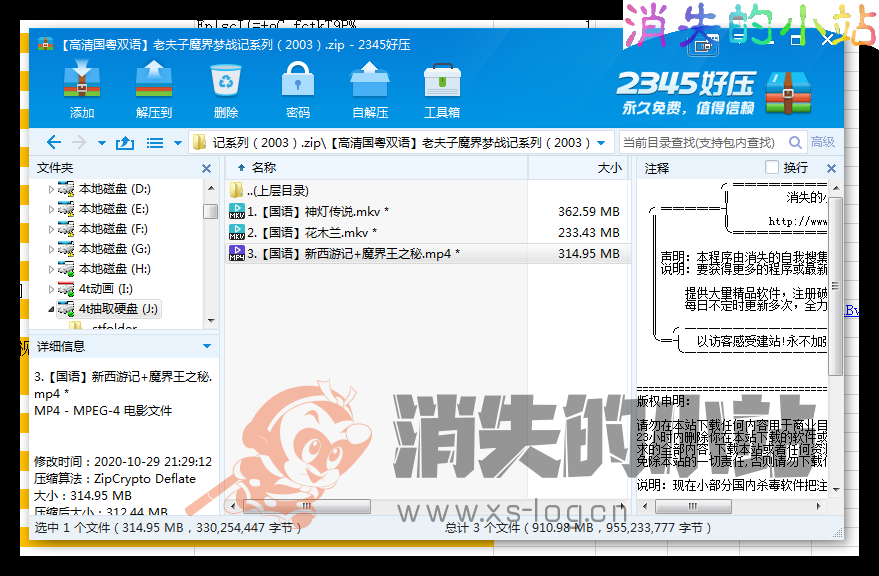Viewport: 879px width, 576px height.
Task: Select file 3.【国语】新西游记+魔界王之秘.mp4
Action: tap(428, 254)
